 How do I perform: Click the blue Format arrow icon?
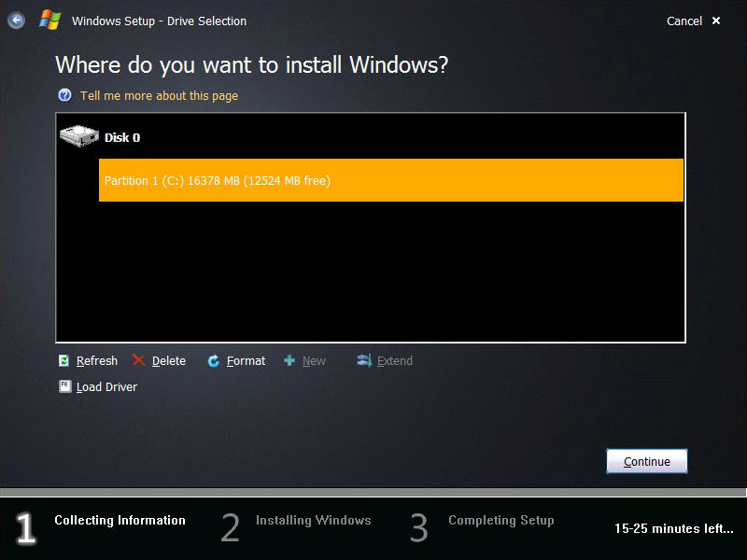click(x=214, y=361)
